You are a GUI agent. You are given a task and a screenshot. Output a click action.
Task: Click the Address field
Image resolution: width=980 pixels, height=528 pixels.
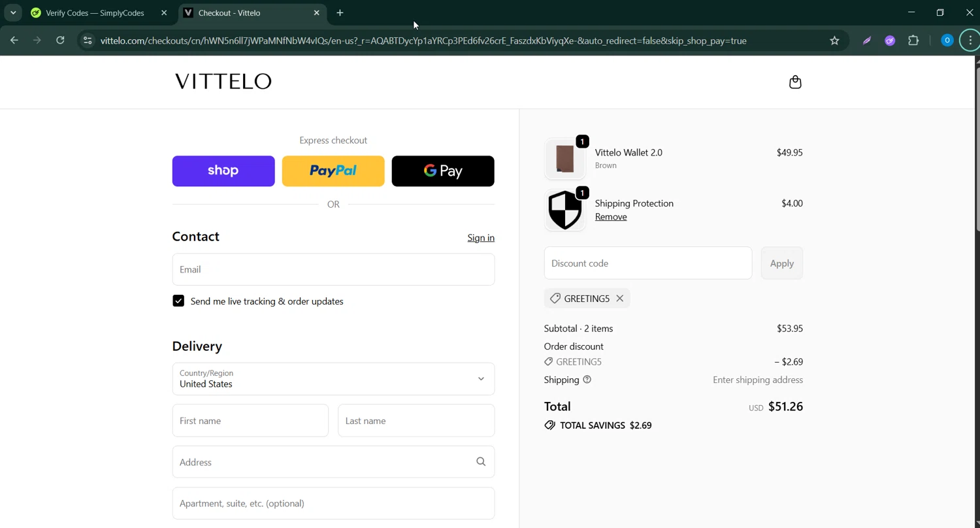[333, 462]
